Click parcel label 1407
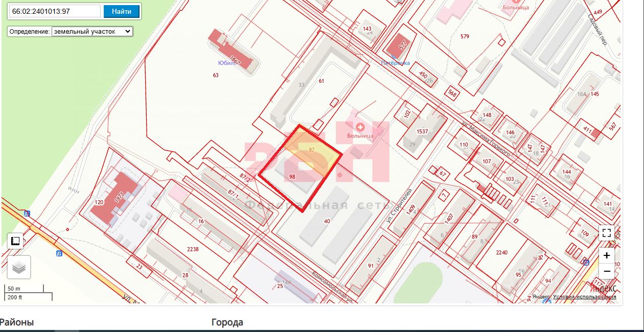This screenshot has height=332, width=644. click(x=449, y=219)
